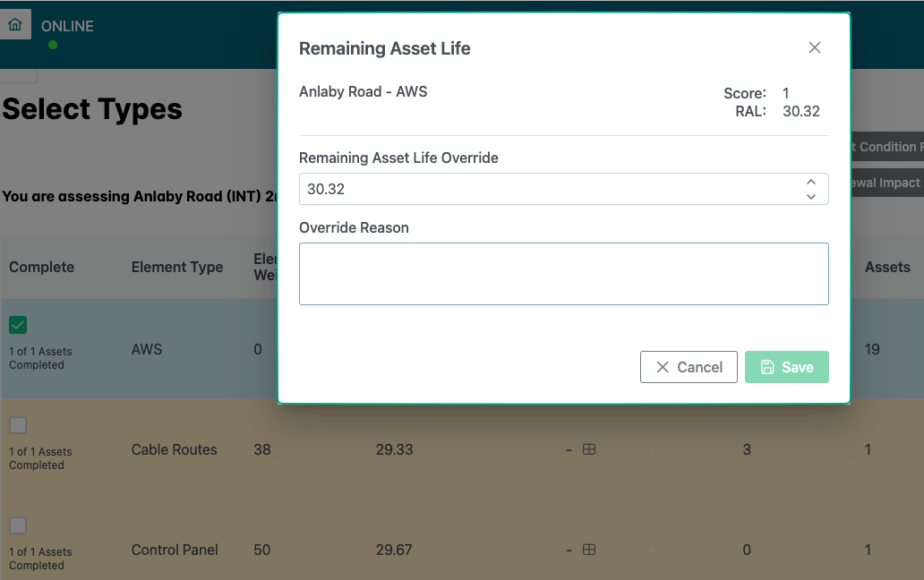This screenshot has height=580, width=924.
Task: Close the Remaining Asset Life dialog
Action: (x=814, y=48)
